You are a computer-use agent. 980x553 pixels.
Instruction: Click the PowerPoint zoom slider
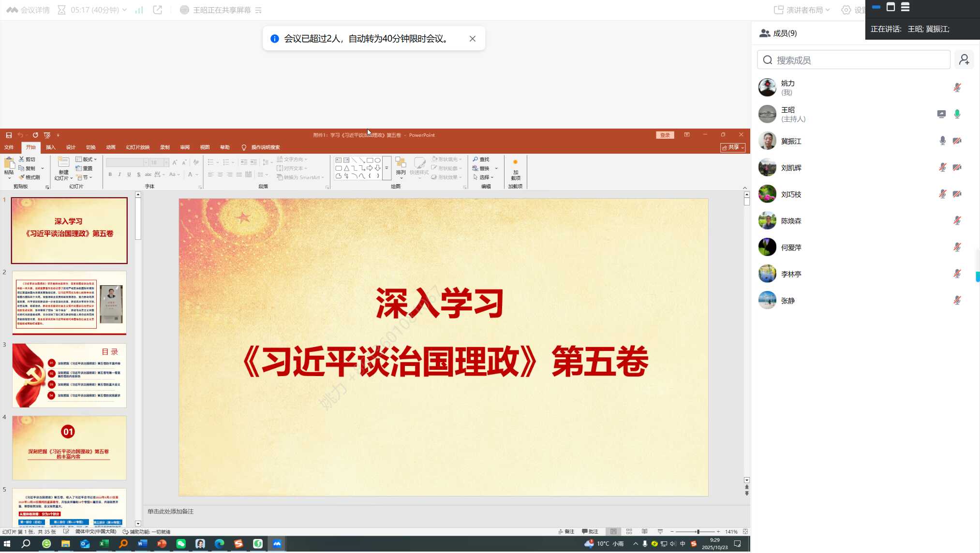click(x=698, y=532)
